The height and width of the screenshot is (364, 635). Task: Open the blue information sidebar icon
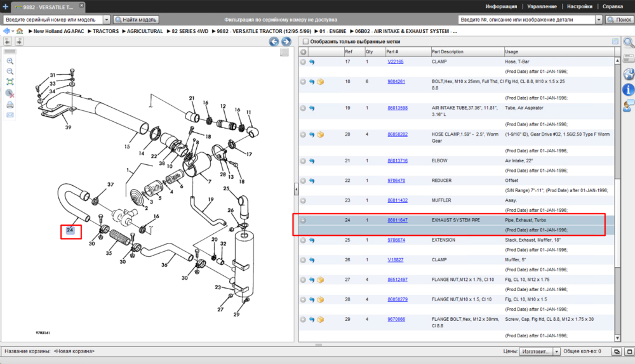click(x=628, y=90)
